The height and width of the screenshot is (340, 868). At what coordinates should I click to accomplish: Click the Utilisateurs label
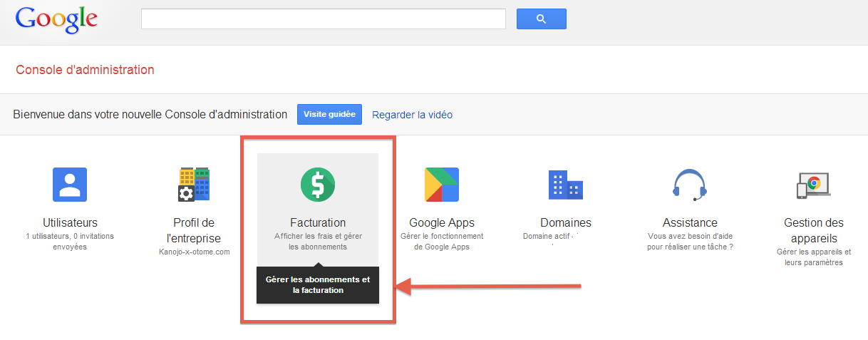click(70, 222)
